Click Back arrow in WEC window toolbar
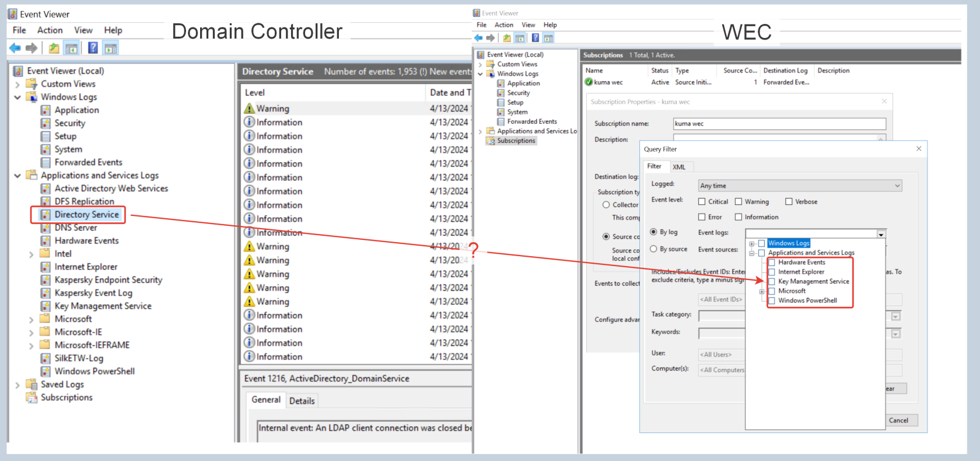This screenshot has width=980, height=461. pyautogui.click(x=478, y=38)
